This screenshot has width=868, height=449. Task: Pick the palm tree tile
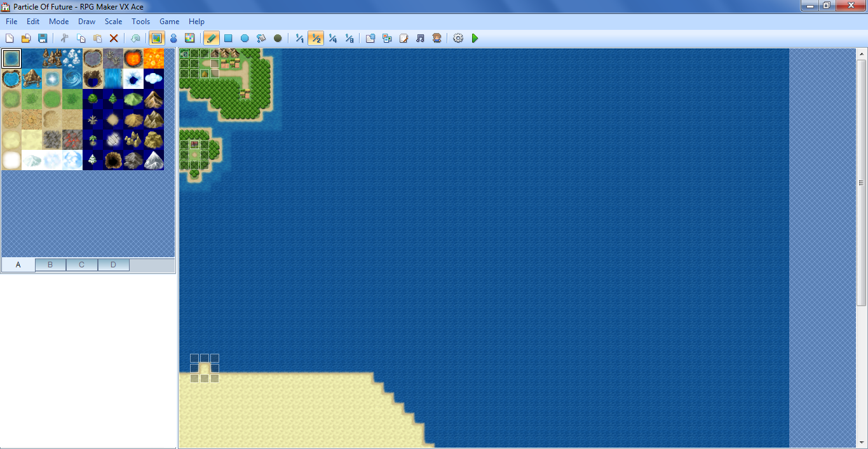tap(93, 140)
